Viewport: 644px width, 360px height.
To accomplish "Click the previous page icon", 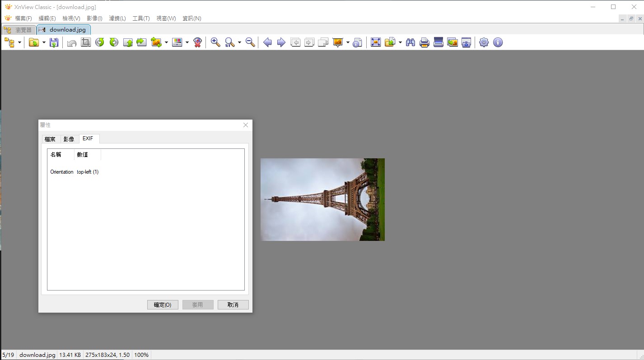I will point(295,42).
